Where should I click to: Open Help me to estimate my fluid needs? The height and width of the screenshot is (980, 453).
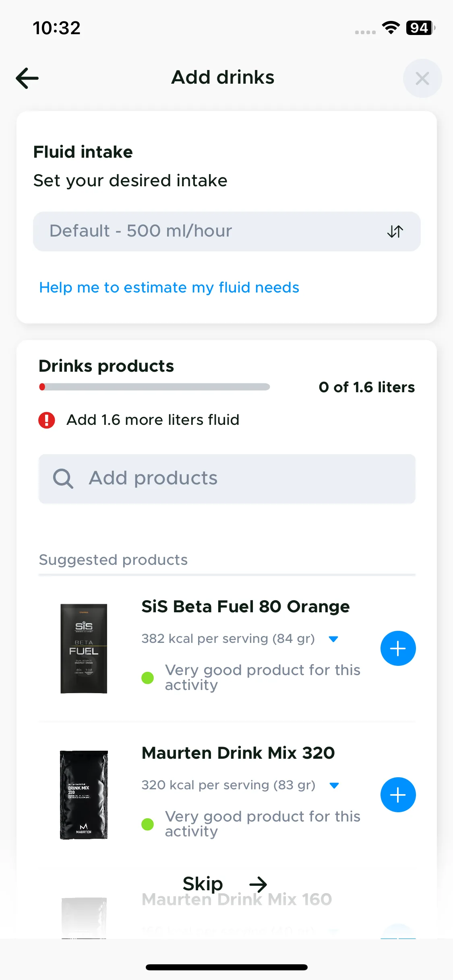point(169,288)
